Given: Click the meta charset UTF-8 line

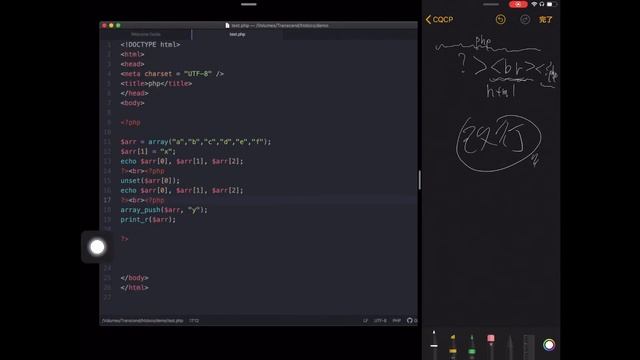Looking at the screenshot, I should [172, 74].
